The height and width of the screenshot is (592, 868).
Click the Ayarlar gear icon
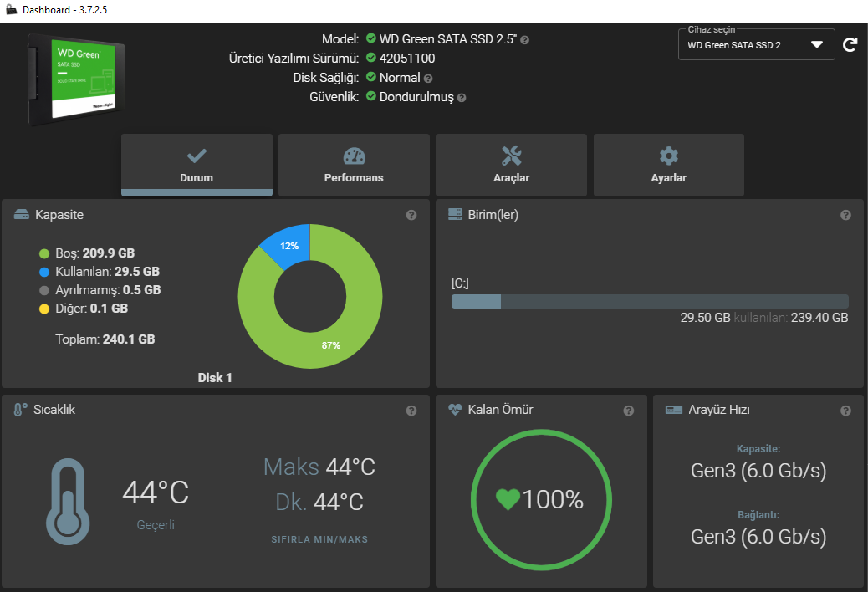pos(669,156)
